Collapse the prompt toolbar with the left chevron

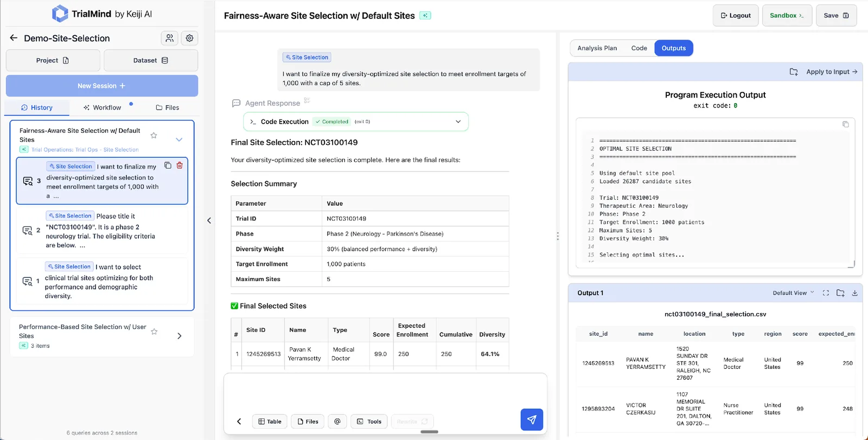point(239,422)
